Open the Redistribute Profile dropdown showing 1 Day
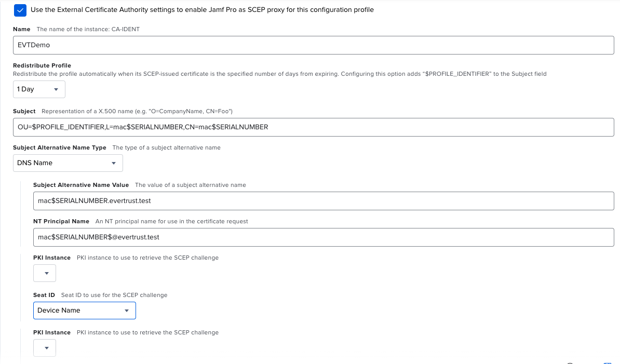This screenshot has width=620, height=364. 39,89
